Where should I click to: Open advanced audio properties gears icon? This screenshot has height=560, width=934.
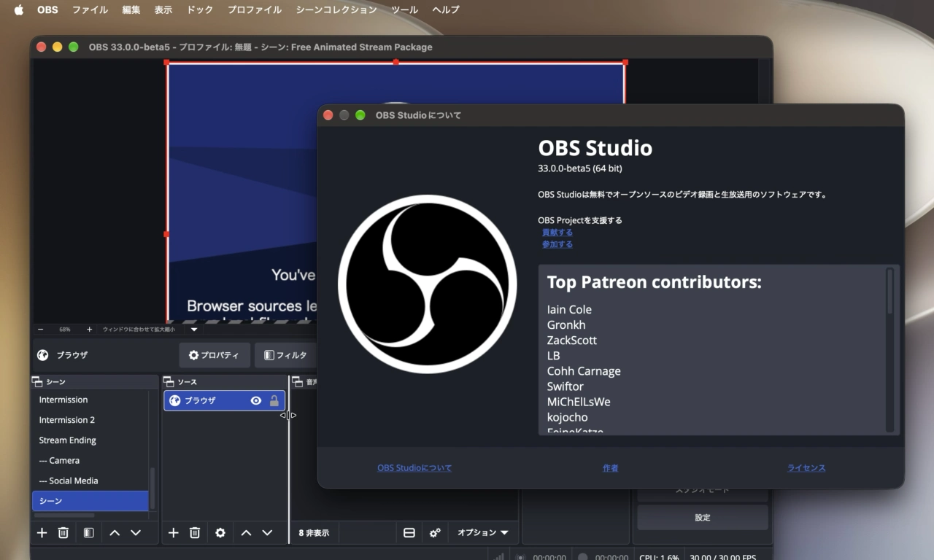pyautogui.click(x=435, y=533)
